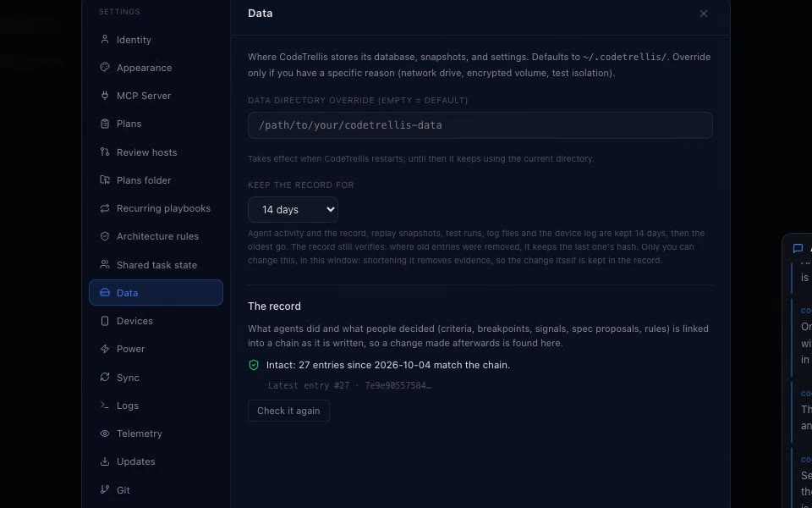This screenshot has height=508, width=812.
Task: Click the Data drive icon
Action: click(105, 292)
